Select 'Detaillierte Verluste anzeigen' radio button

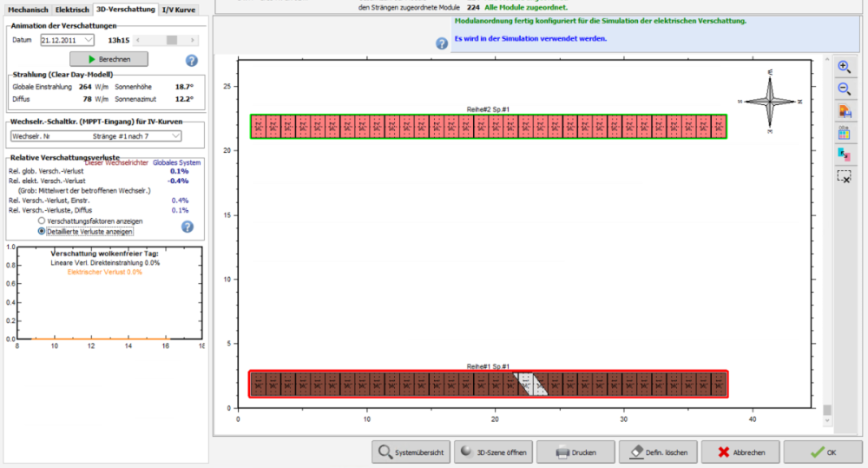[41, 232]
